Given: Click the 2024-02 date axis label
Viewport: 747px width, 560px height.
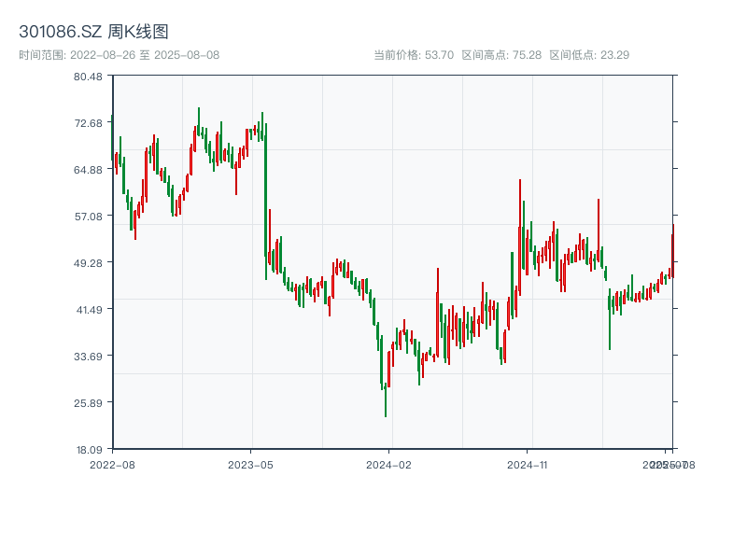Looking at the screenshot, I should 389,464.
